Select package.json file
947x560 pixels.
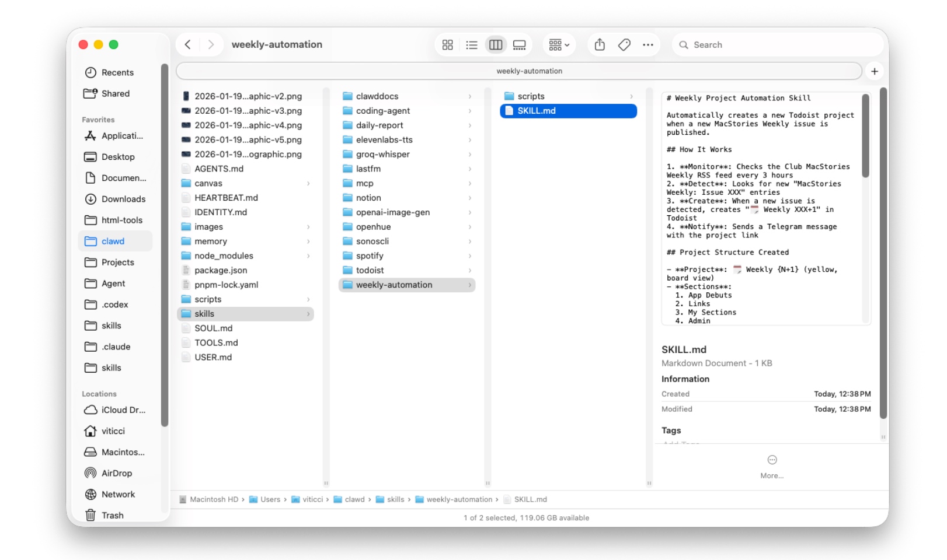click(245, 271)
